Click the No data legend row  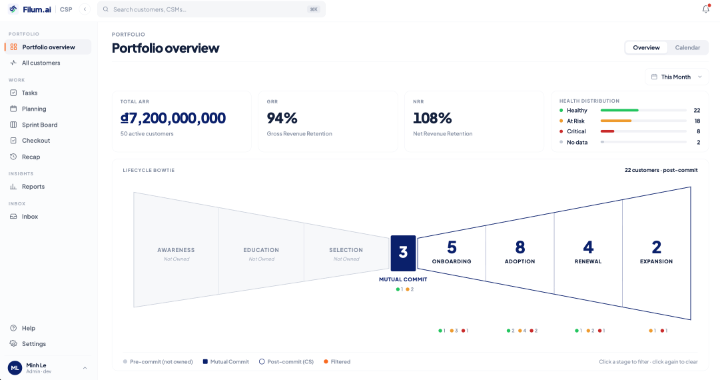click(x=630, y=142)
